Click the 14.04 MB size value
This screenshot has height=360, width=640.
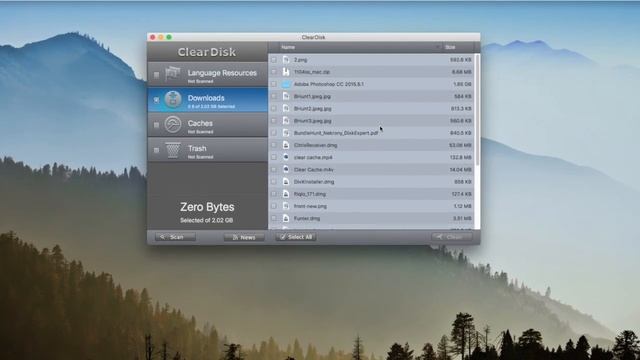(x=460, y=169)
